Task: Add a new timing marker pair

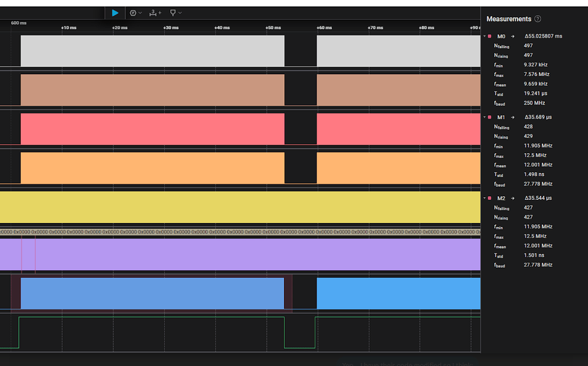Action: click(x=155, y=12)
